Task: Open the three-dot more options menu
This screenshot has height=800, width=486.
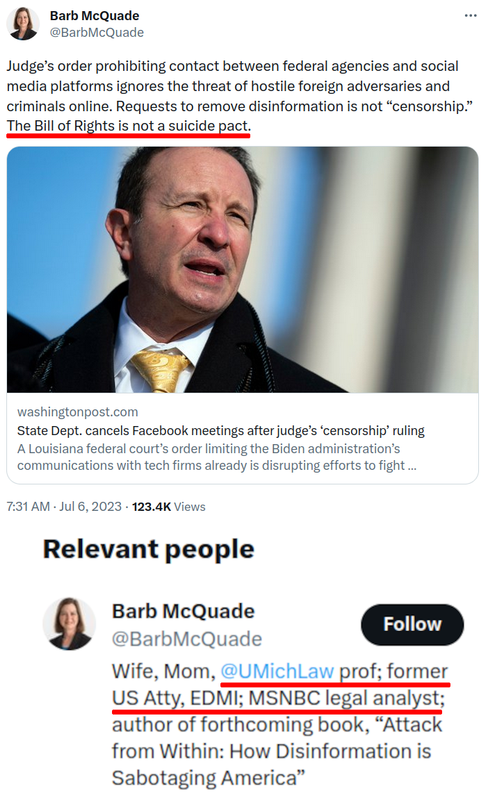Action: click(x=470, y=16)
